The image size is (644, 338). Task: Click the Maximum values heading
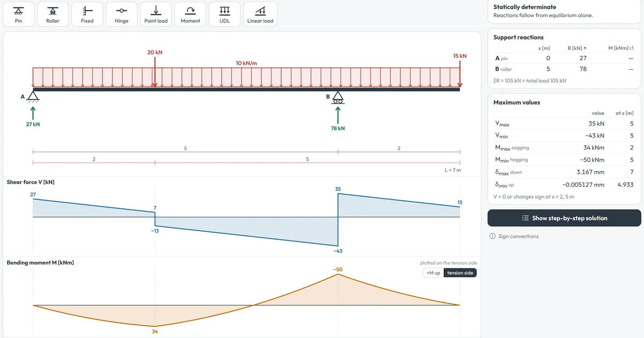coord(517,102)
